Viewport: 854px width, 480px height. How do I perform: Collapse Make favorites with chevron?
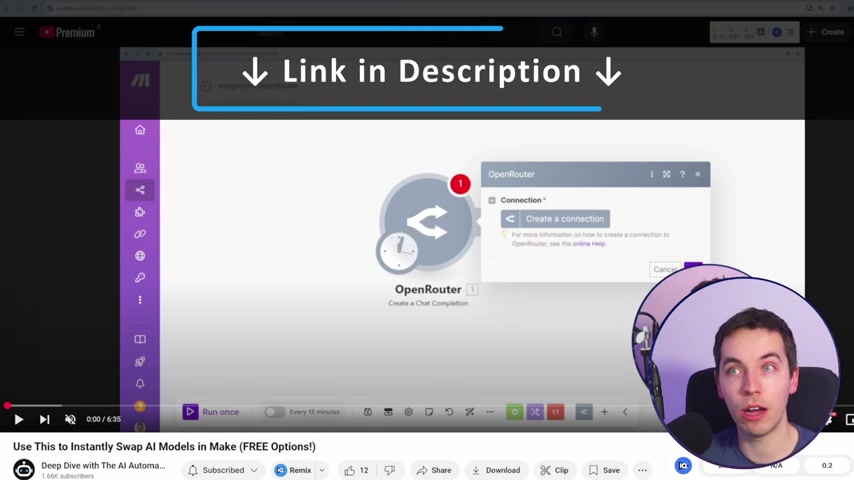point(625,412)
